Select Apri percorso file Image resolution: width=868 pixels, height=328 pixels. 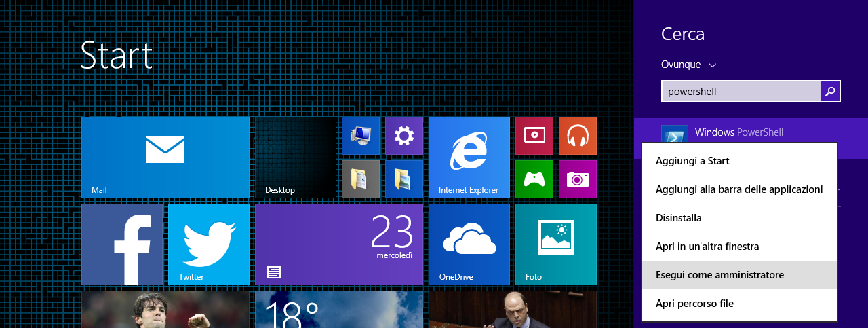pyautogui.click(x=739, y=304)
